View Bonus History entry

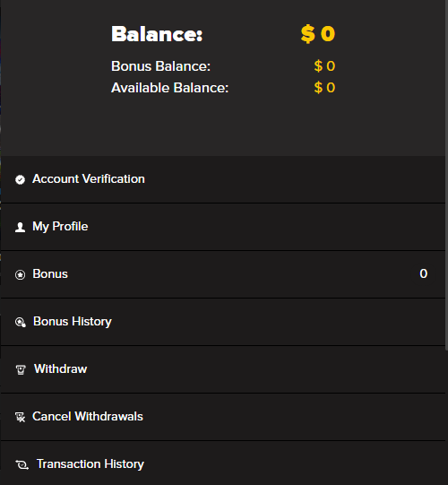(223, 322)
